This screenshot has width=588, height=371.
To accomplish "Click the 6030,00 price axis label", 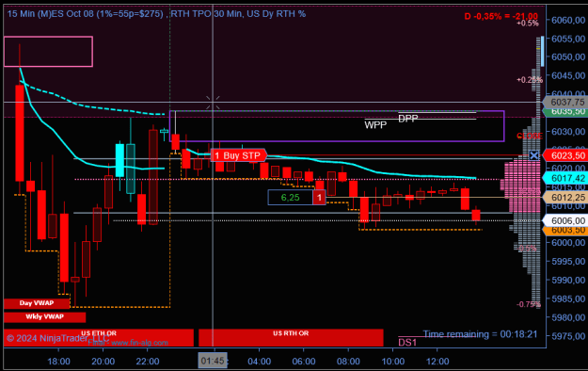I will pos(568,132).
